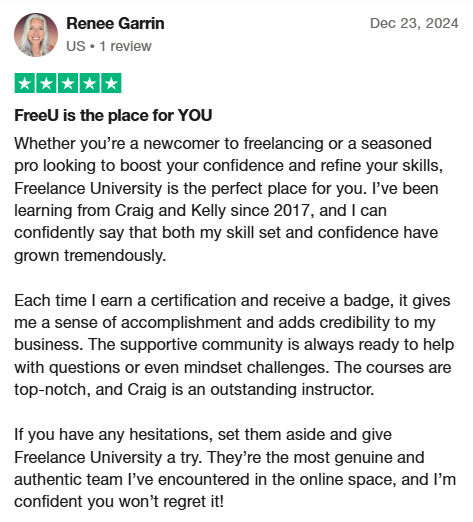Click the words "grown tremendously"

[90, 256]
